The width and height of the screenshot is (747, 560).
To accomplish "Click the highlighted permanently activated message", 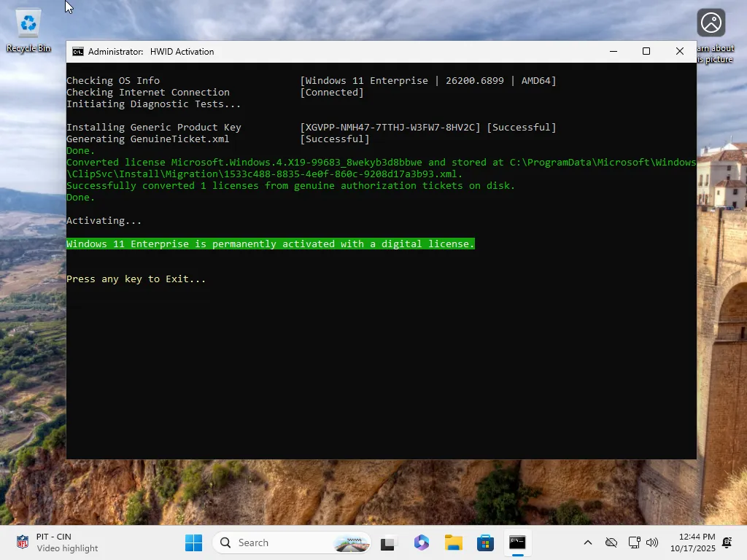I will [x=271, y=244].
